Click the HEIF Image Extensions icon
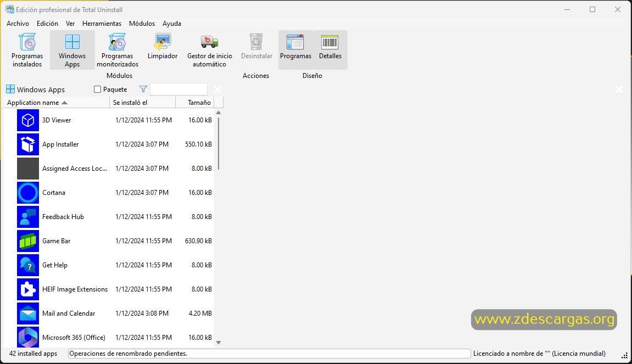The image size is (632, 364). (28, 289)
